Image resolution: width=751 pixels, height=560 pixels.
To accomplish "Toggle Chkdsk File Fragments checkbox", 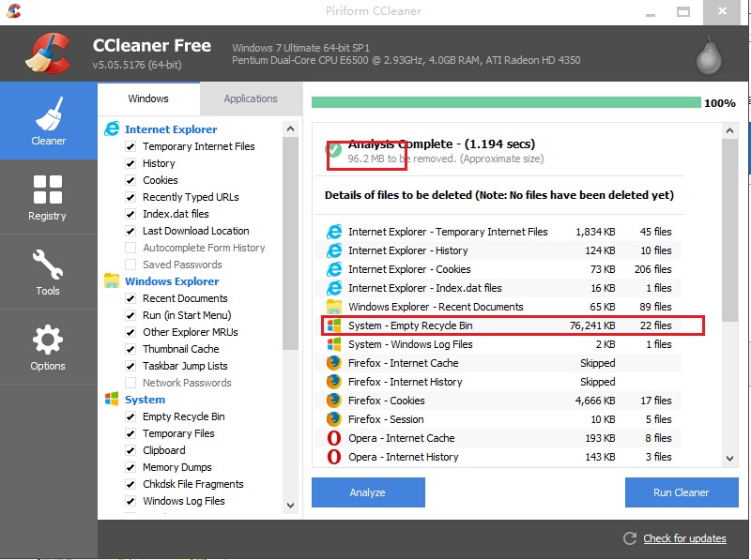I will coord(130,484).
